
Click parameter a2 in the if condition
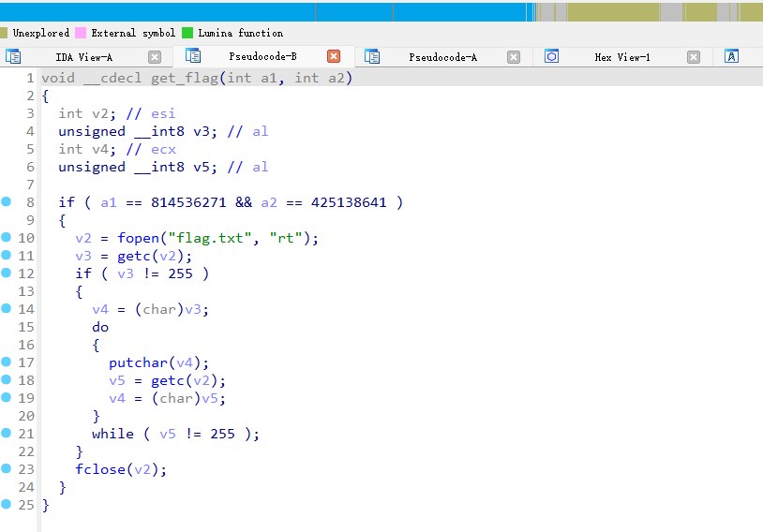click(269, 203)
